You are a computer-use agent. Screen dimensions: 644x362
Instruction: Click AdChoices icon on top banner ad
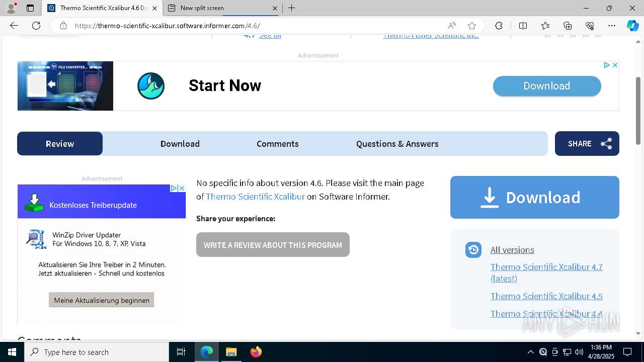[607, 65]
